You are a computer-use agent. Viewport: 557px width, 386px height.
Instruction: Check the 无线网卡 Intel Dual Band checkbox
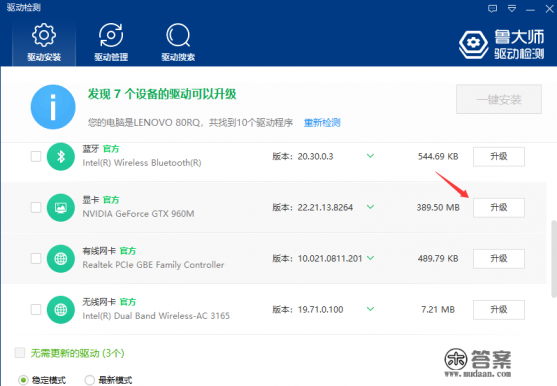click(x=36, y=309)
